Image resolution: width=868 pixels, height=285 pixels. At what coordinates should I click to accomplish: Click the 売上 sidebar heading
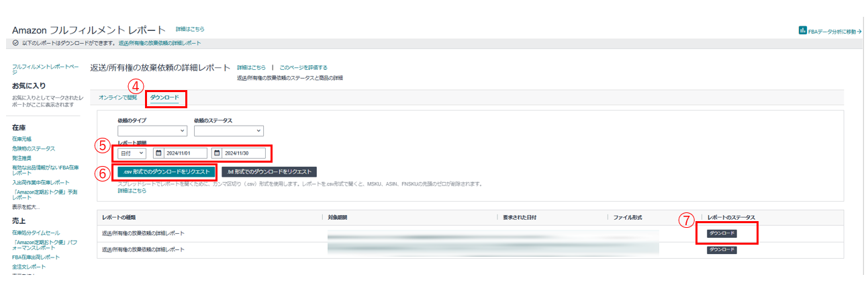coord(19,219)
